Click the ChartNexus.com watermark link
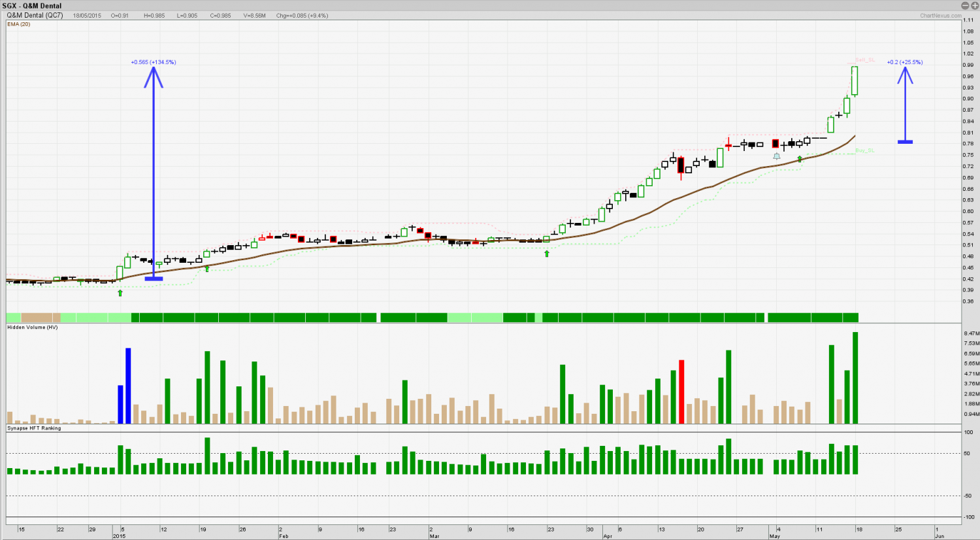980x540 pixels. [x=940, y=16]
